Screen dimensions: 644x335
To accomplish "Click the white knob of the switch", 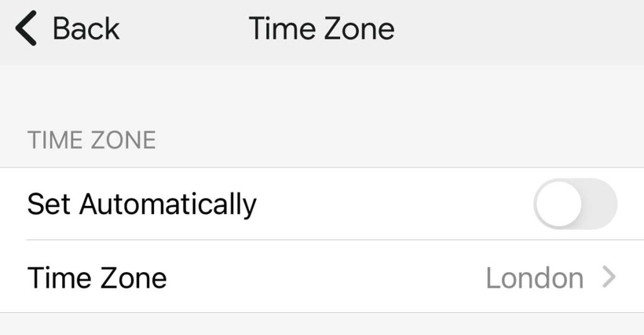I will [558, 205].
